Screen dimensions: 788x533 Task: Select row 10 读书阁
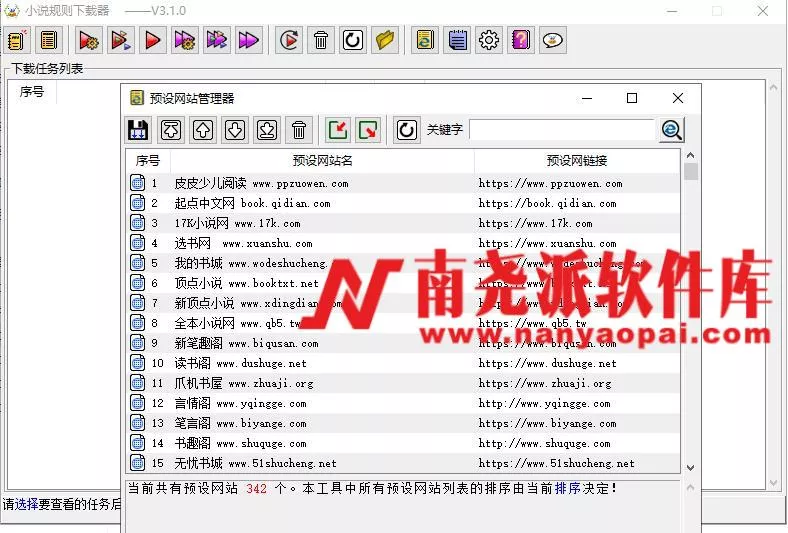403,363
